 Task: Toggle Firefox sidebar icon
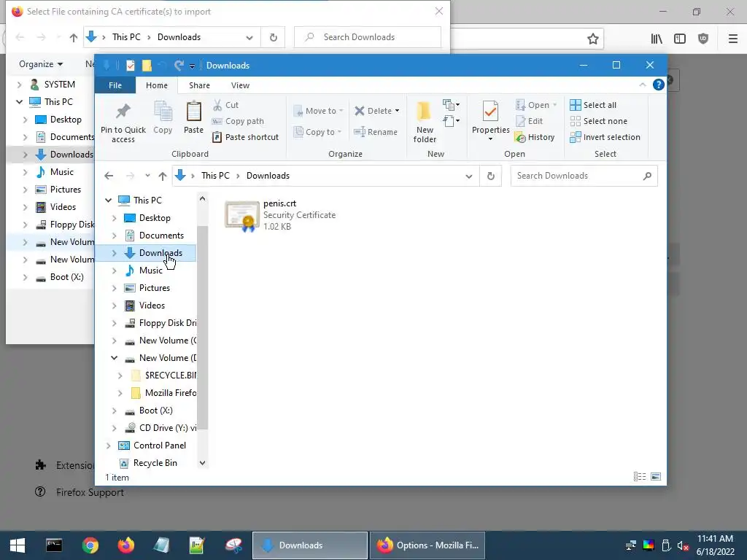[680, 39]
